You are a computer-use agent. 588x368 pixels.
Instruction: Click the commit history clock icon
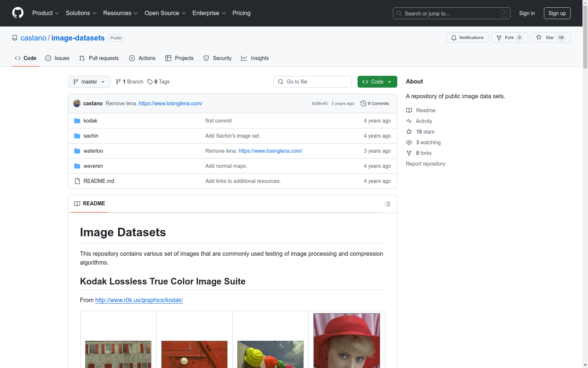coord(363,103)
